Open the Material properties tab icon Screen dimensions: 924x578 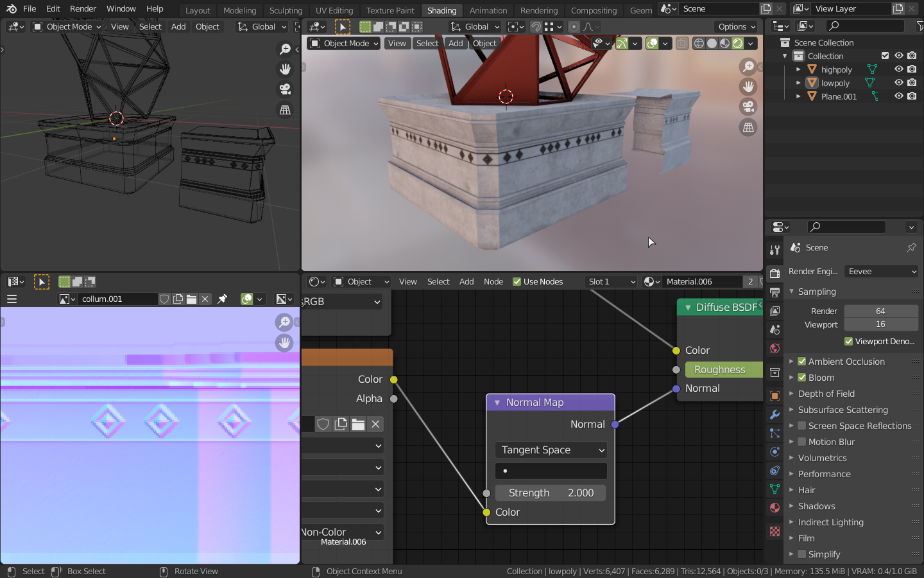click(x=775, y=508)
